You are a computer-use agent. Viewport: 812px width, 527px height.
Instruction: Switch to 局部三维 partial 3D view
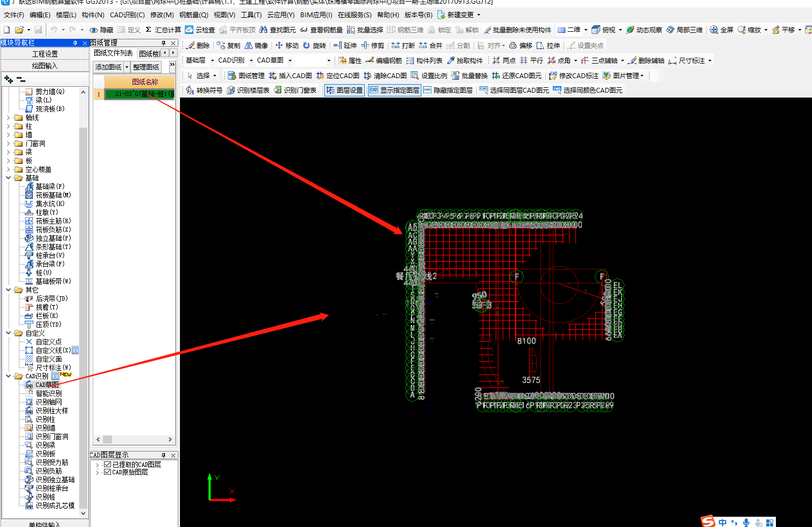pos(684,30)
